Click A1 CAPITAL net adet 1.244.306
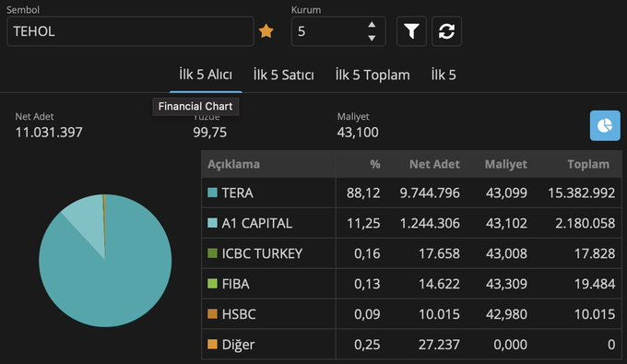The width and height of the screenshot is (627, 364). coord(430,223)
